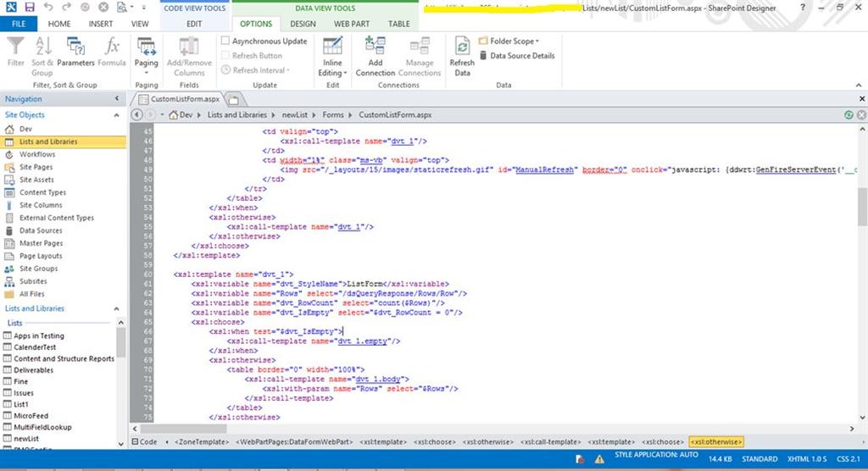Select Workflows in Site Objects
The height and width of the screenshot is (471, 868).
click(x=37, y=154)
